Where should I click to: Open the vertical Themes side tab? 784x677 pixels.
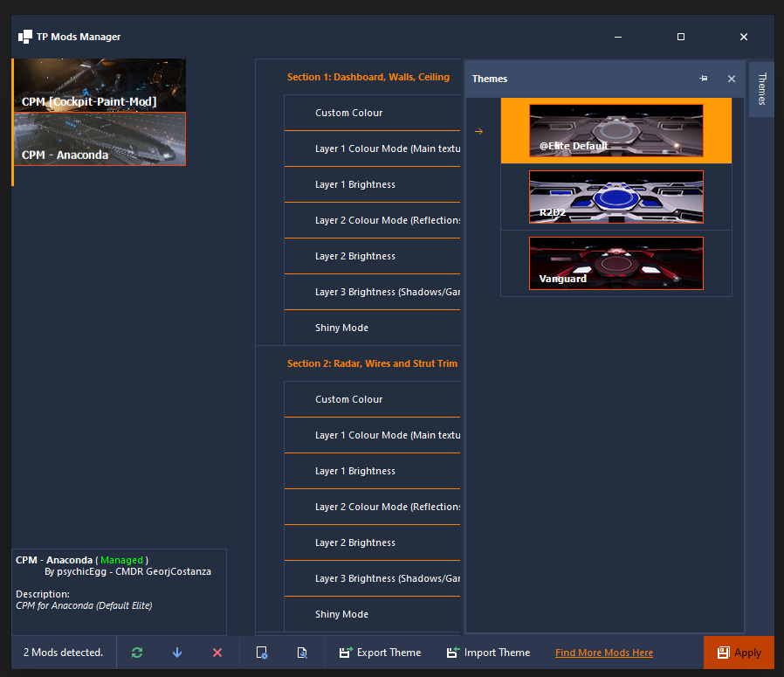762,89
